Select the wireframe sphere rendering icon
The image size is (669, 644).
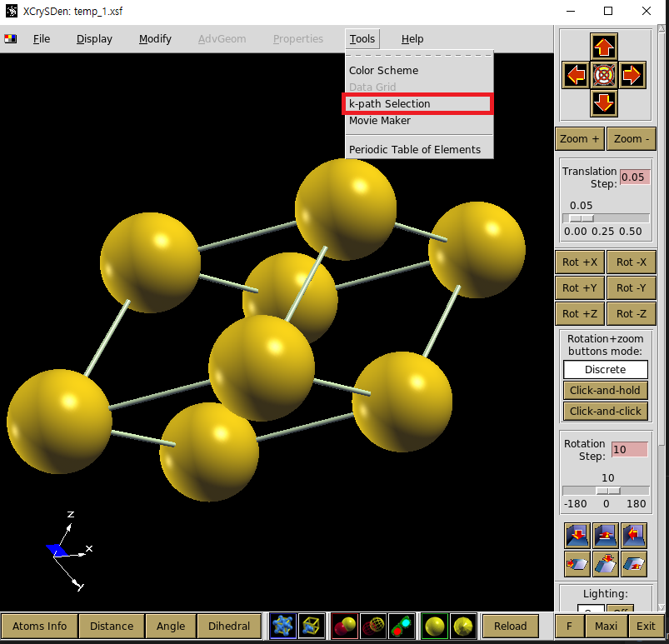point(372,626)
